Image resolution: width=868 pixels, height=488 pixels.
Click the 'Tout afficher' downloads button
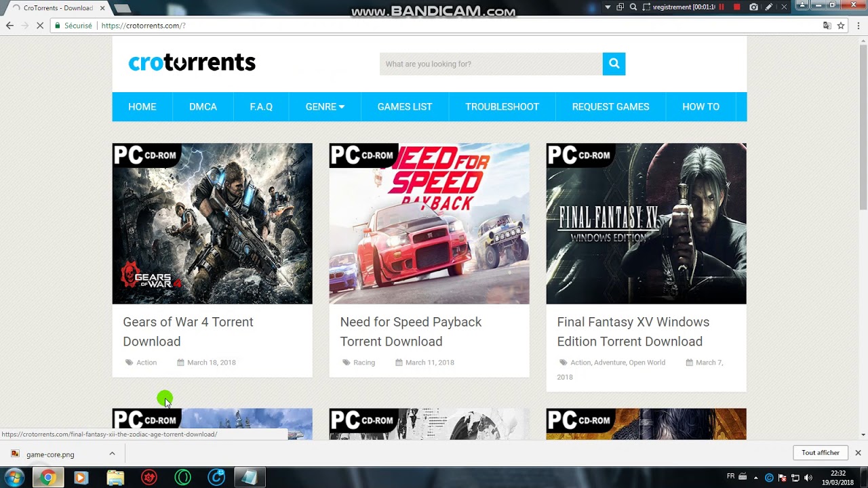tap(821, 453)
